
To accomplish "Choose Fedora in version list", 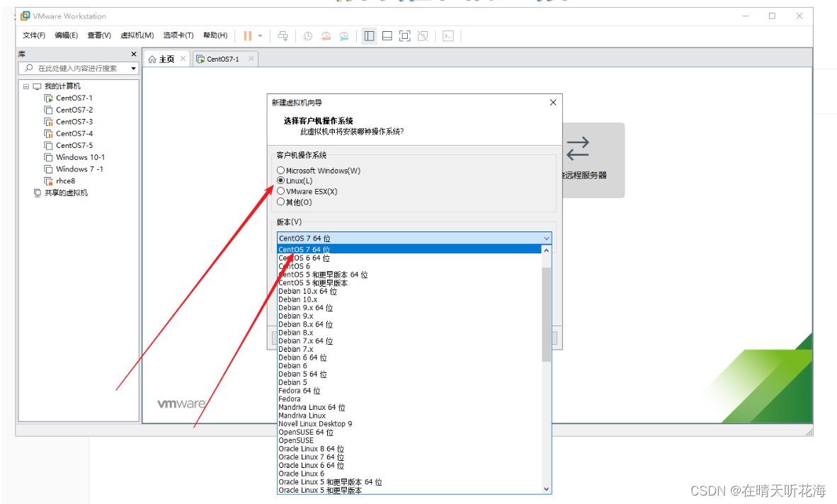I will click(x=409, y=399).
